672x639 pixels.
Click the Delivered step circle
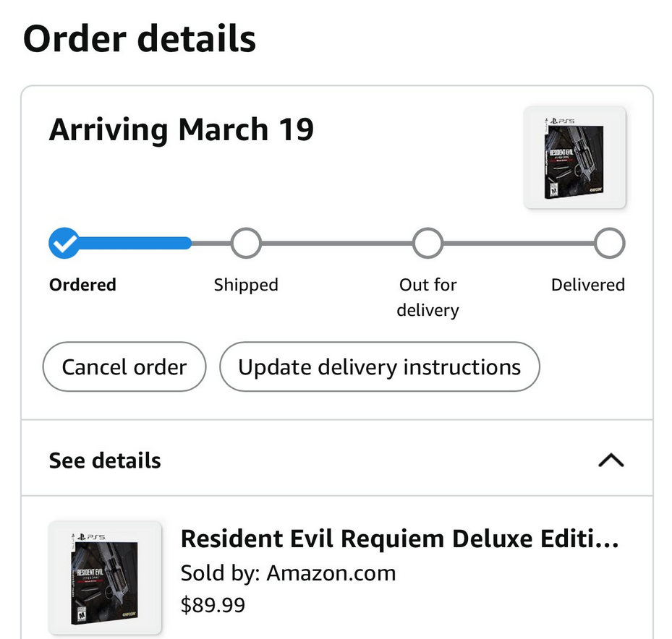609,244
